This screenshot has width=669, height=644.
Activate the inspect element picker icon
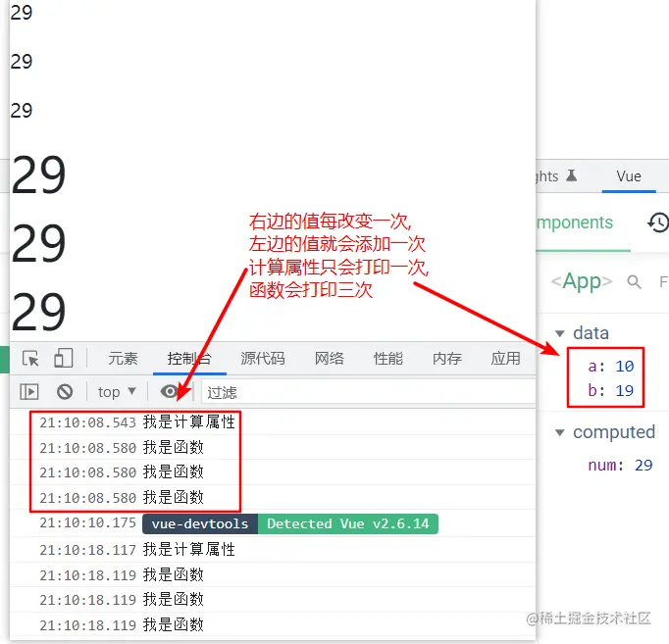click(30, 359)
